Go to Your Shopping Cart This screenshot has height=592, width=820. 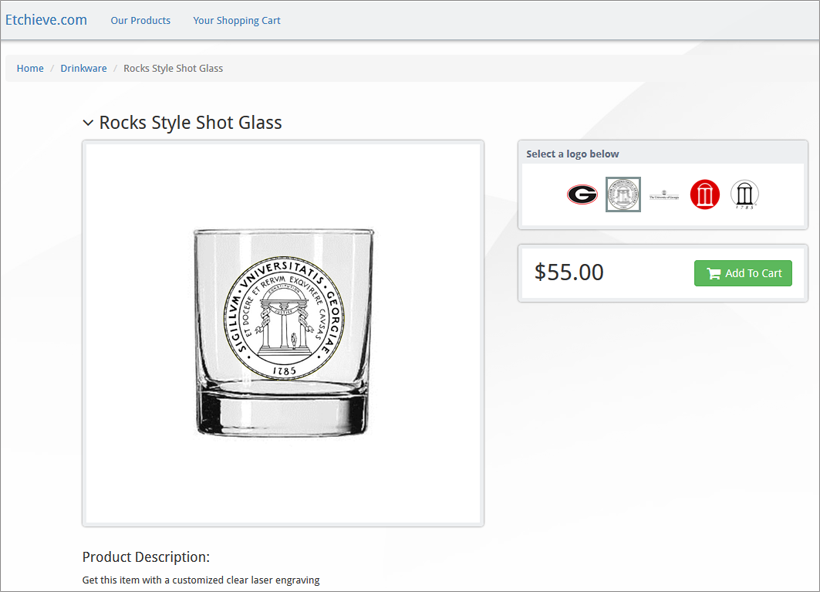pyautogui.click(x=237, y=20)
